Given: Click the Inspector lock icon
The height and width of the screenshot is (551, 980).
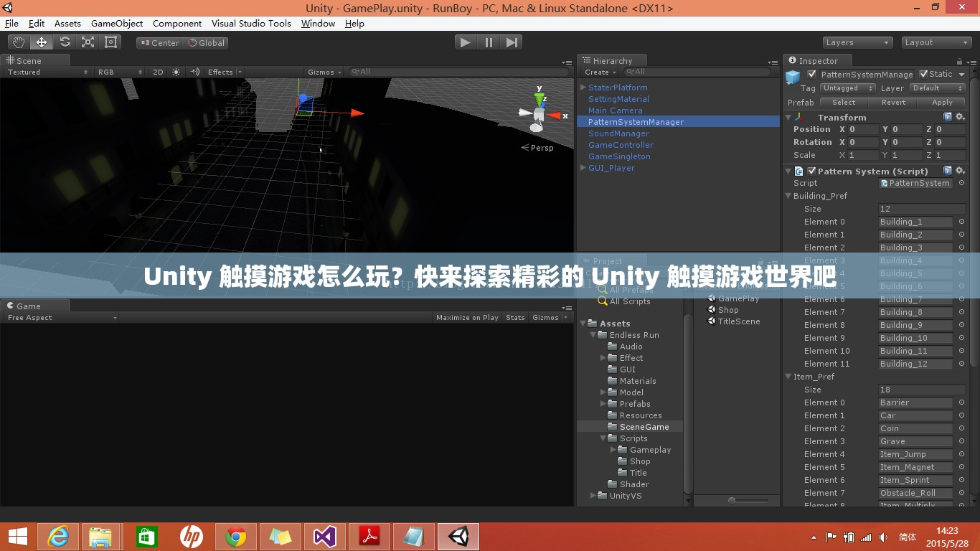Looking at the screenshot, I should (x=960, y=61).
